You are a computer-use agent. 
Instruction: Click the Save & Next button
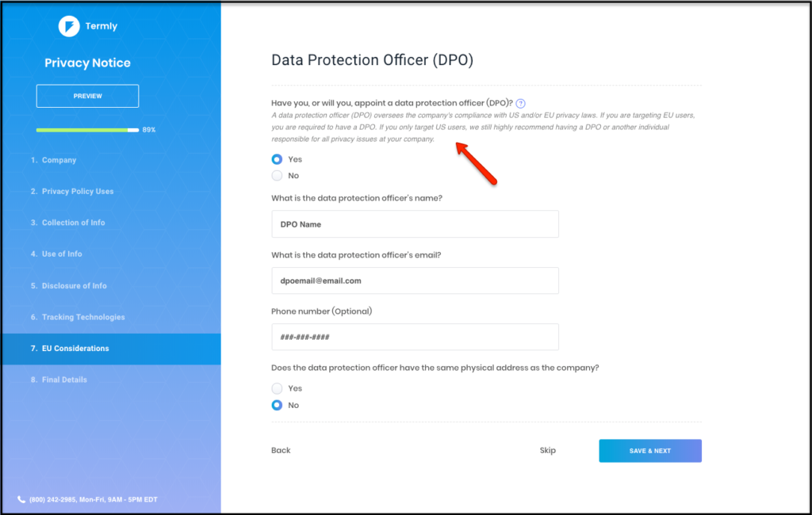[x=650, y=451]
